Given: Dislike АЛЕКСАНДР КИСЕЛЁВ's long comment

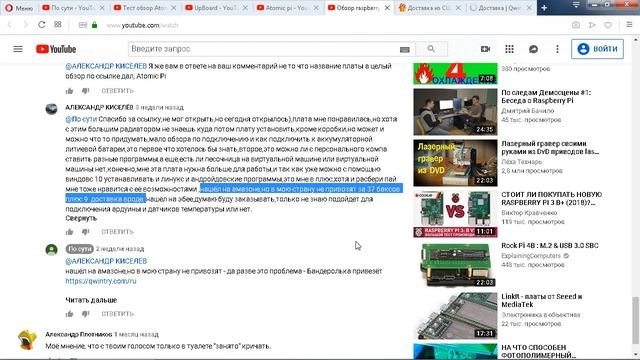Looking at the screenshot, I should coord(85,232).
